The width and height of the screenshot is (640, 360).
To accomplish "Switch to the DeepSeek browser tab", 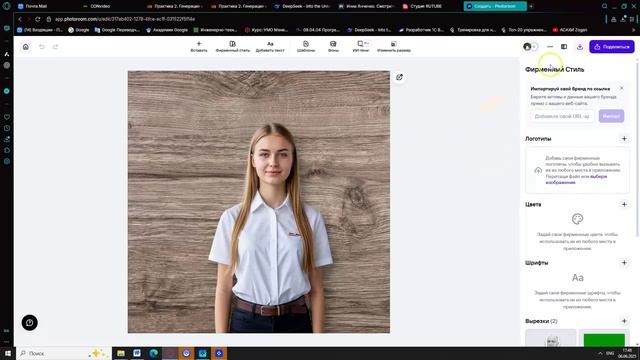I will click(x=302, y=6).
